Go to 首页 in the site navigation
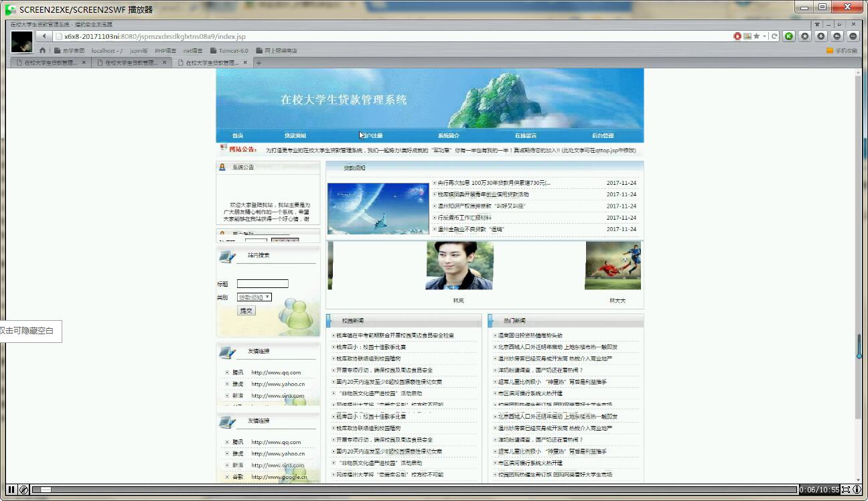This screenshot has width=868, height=501. 238,135
